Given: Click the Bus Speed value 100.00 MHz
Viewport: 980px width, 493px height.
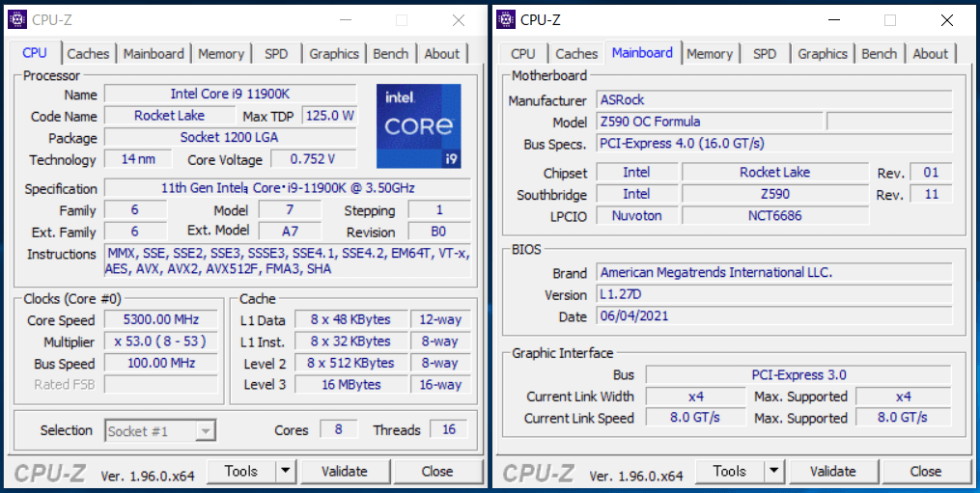Looking at the screenshot, I should tap(161, 363).
